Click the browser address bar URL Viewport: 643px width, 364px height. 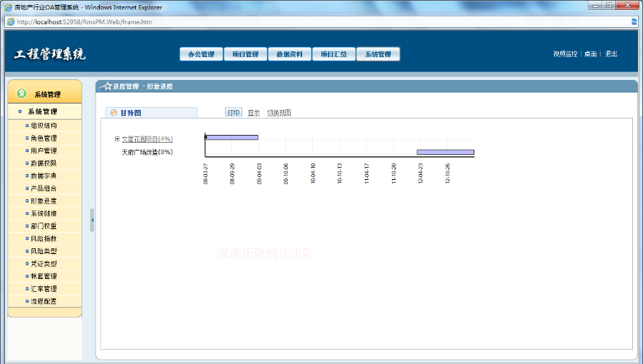(84, 22)
